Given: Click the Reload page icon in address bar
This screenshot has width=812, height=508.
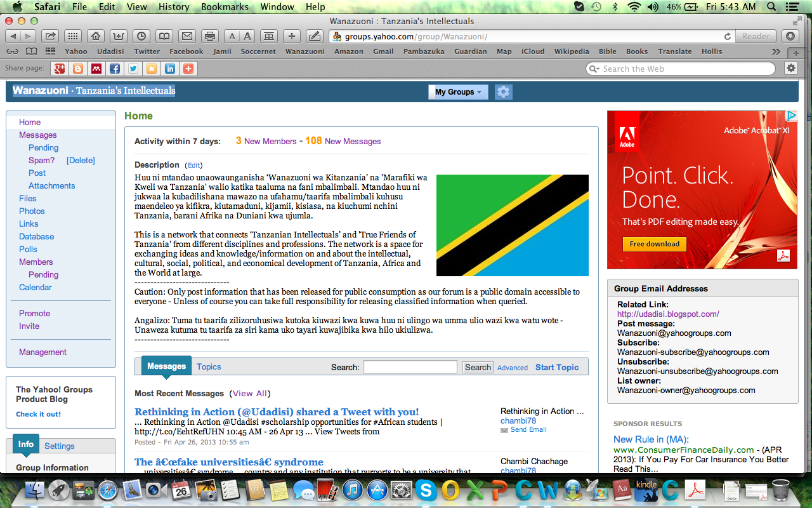Looking at the screenshot, I should (728, 37).
